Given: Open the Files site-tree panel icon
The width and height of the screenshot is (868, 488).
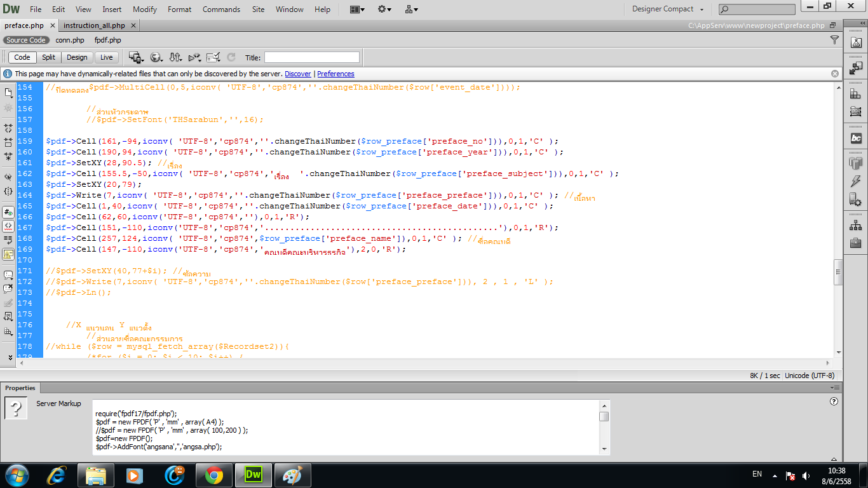Looking at the screenshot, I should [x=855, y=226].
